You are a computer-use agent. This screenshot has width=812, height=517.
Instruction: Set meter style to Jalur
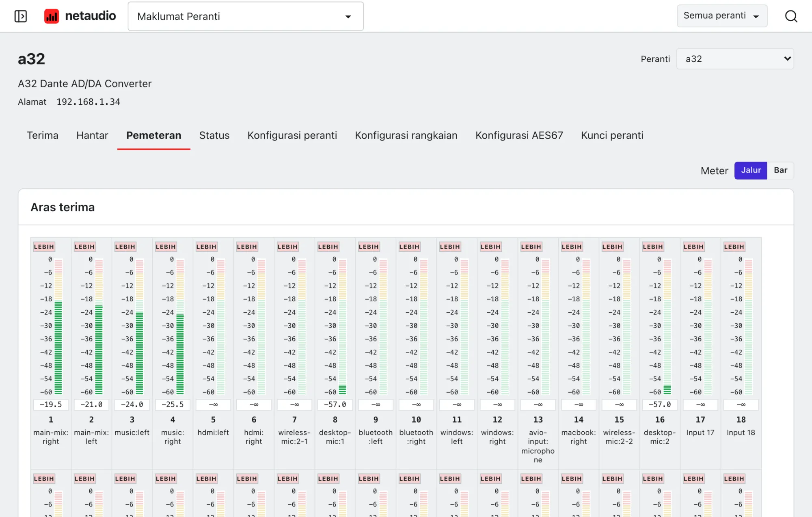[751, 171]
